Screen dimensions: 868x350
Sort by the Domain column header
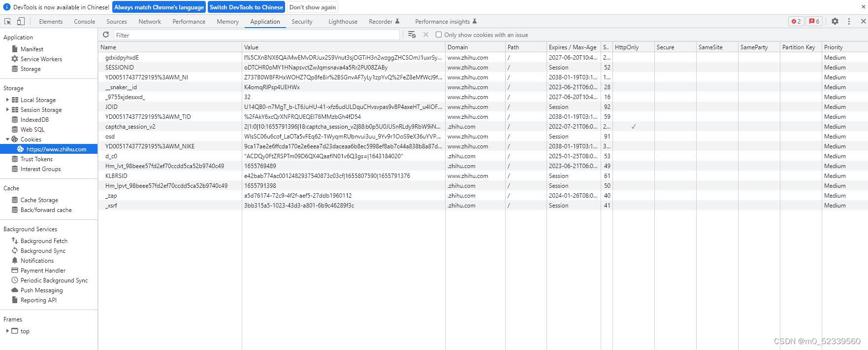click(475, 47)
